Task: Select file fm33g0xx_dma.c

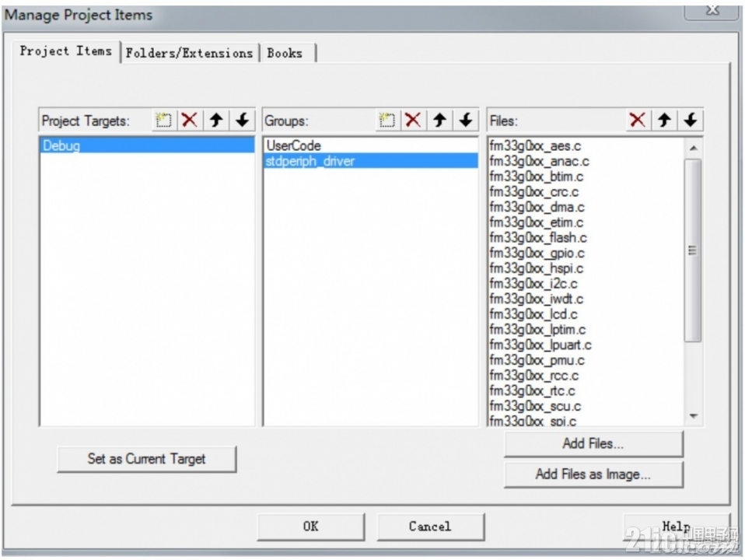Action: click(537, 207)
